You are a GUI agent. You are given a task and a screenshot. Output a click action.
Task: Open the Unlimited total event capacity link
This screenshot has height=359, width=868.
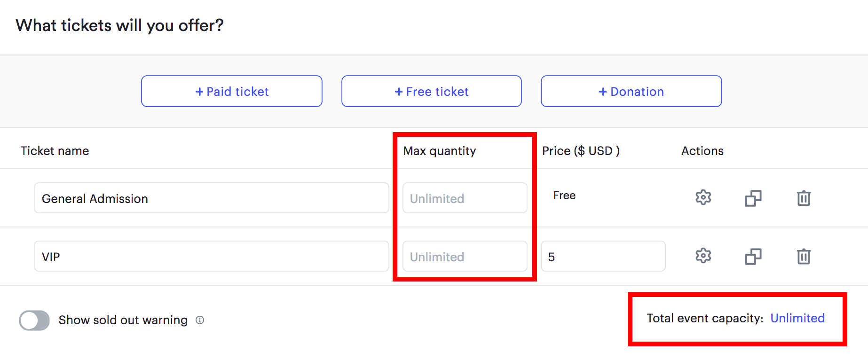click(x=797, y=318)
